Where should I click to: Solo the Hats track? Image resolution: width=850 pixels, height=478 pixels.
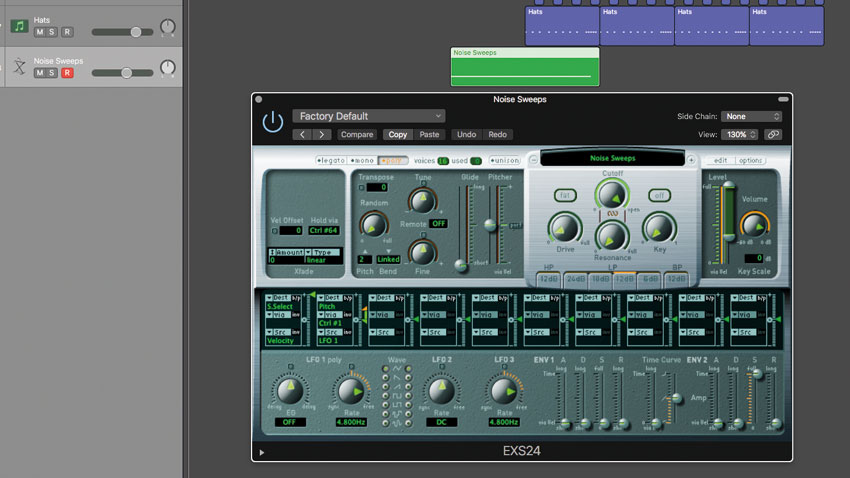52,32
